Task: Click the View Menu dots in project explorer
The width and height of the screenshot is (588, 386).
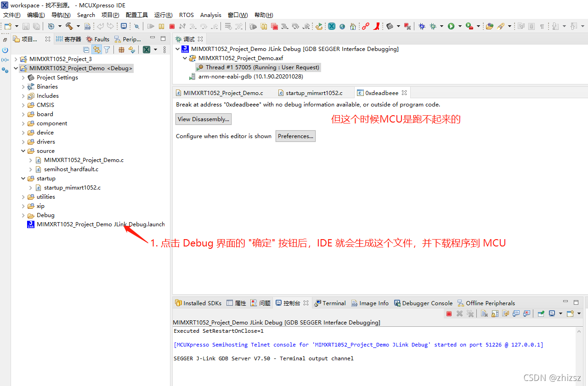Action: [165, 50]
